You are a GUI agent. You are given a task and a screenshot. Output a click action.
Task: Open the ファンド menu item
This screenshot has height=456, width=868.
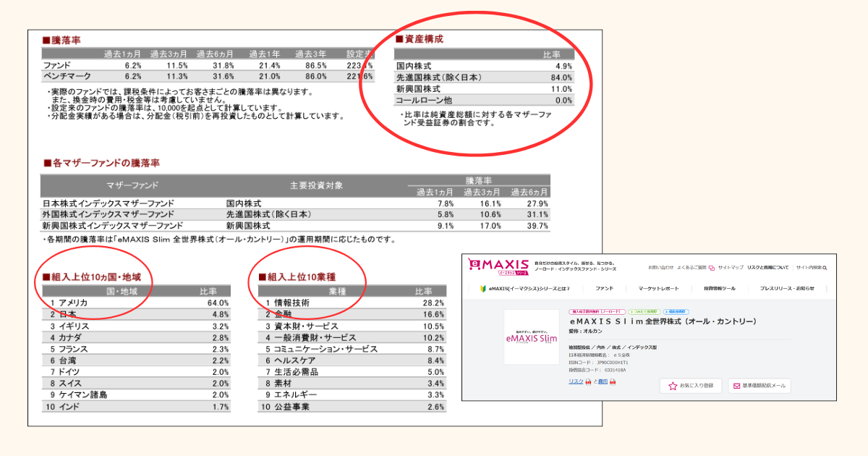click(x=604, y=289)
